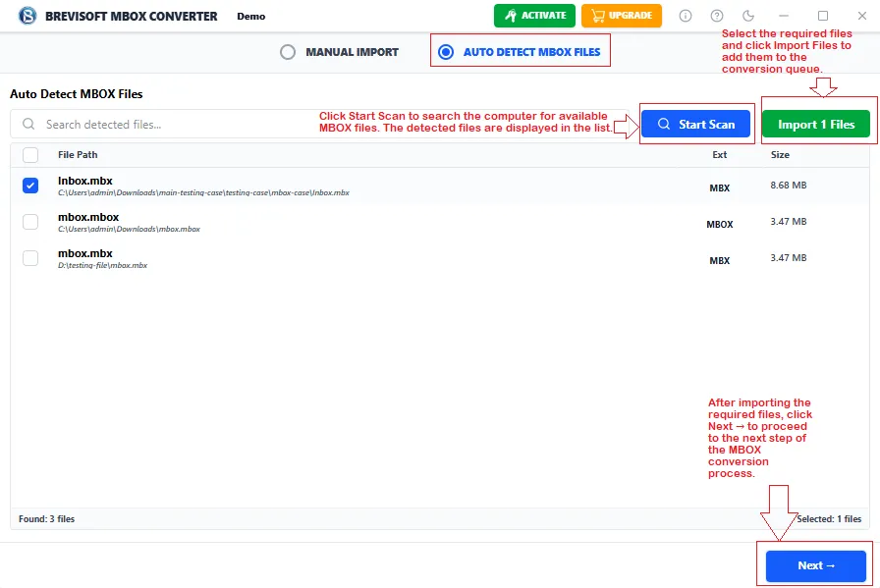
Task: Click the File Path column header
Action: click(78, 155)
